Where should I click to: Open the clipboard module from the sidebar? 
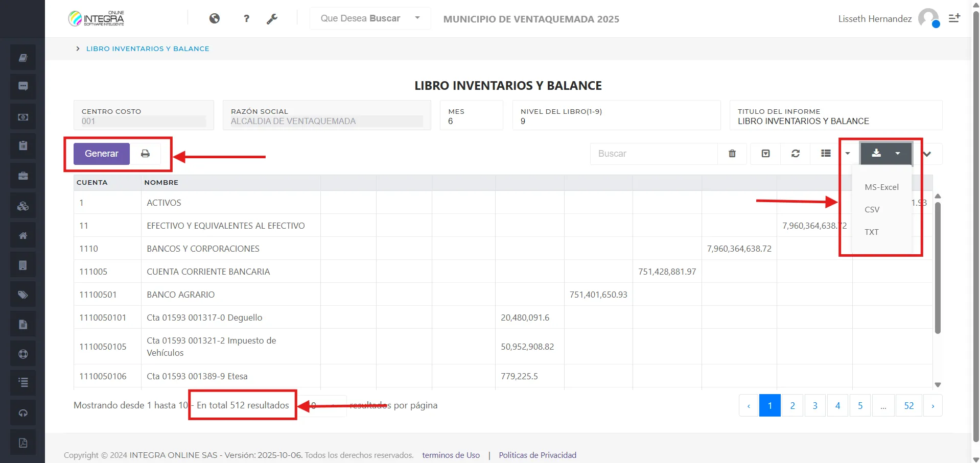[x=22, y=145]
